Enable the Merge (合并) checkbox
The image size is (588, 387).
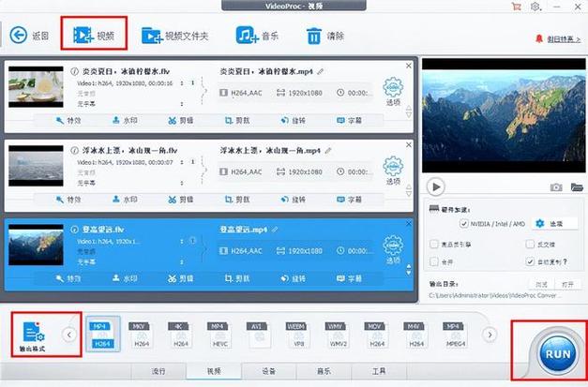point(434,261)
